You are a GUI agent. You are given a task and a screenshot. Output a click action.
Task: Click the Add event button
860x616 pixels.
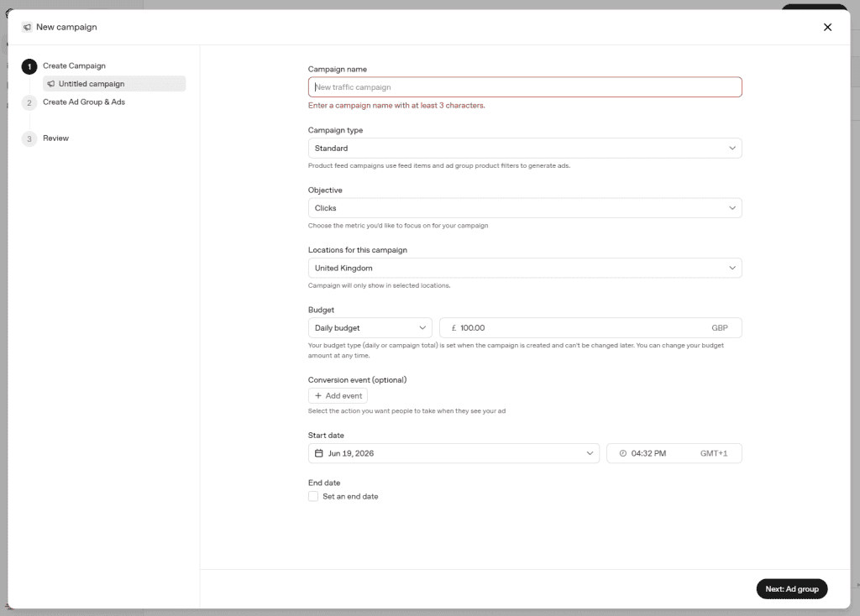click(338, 395)
